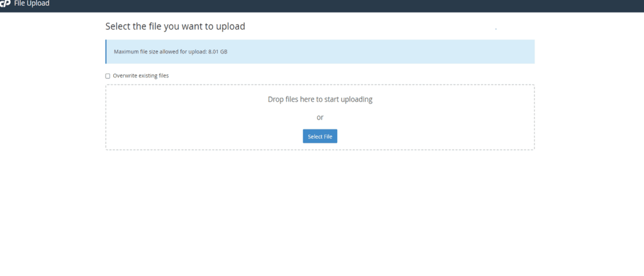Image resolution: width=644 pixels, height=276 pixels.
Task: Click the dark blue left edge of info banner
Action: (106, 52)
